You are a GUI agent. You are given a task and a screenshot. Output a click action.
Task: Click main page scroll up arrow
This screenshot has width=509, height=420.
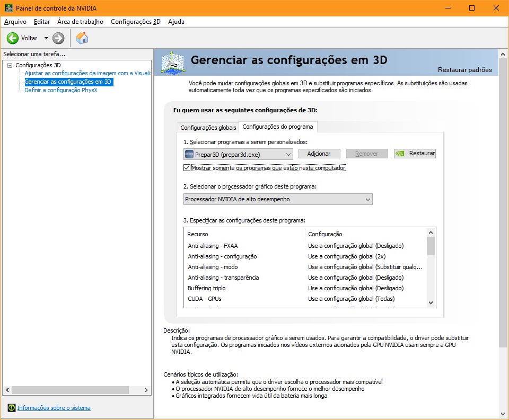pyautogui.click(x=503, y=54)
